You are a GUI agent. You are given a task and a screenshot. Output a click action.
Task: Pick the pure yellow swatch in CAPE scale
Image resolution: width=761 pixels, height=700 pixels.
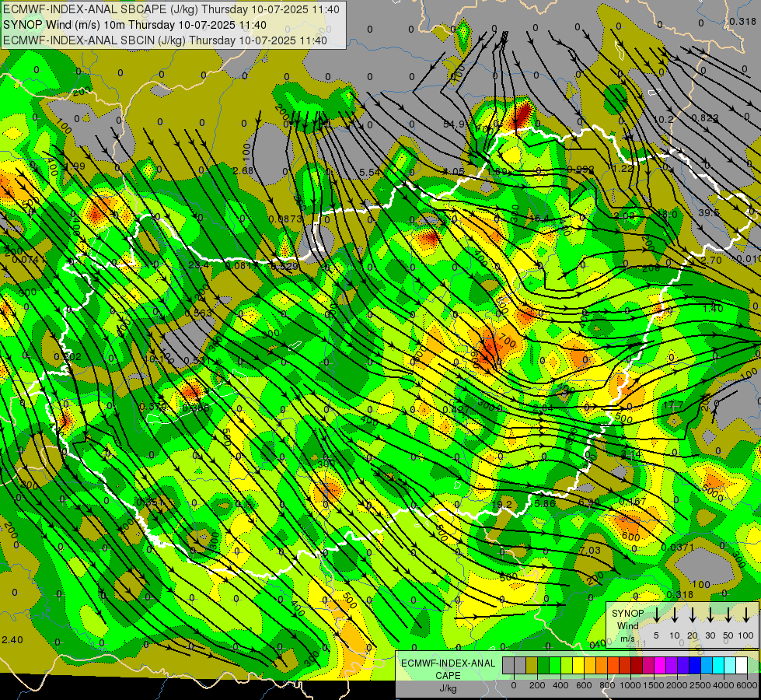[578, 665]
